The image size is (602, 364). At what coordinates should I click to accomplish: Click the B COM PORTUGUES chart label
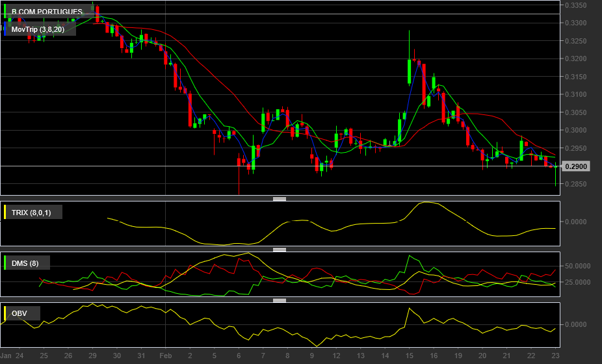pos(47,12)
